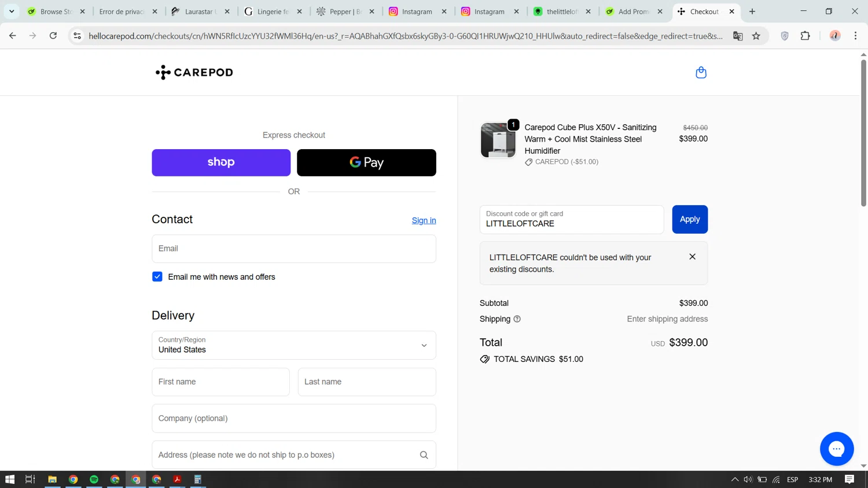
Task: Pay with Shop express checkout
Action: tap(221, 162)
